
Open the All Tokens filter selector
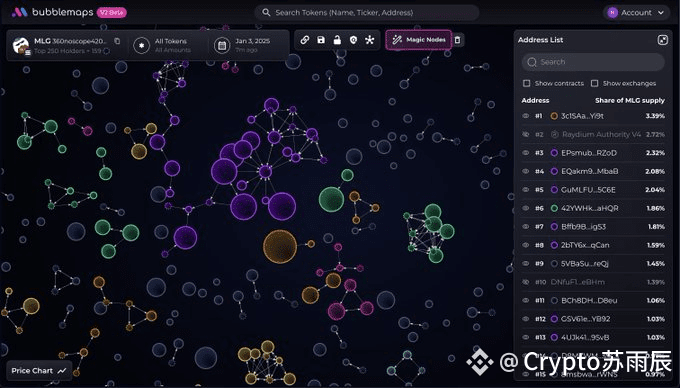pos(166,45)
